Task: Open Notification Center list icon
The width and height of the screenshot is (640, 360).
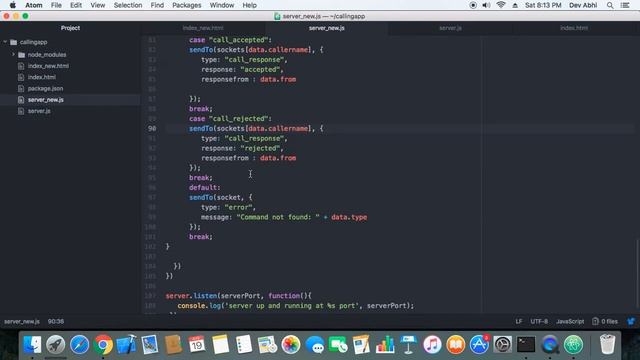Action: click(625, 5)
